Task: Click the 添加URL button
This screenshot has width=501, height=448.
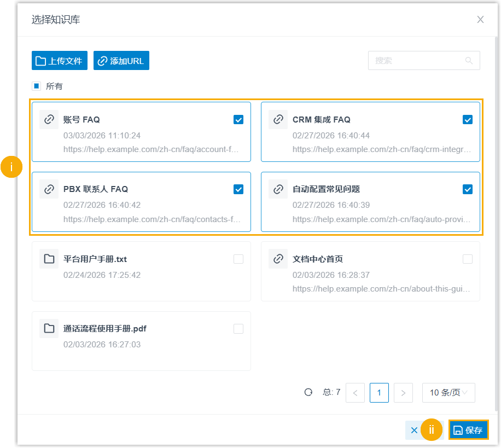Action: click(x=121, y=61)
